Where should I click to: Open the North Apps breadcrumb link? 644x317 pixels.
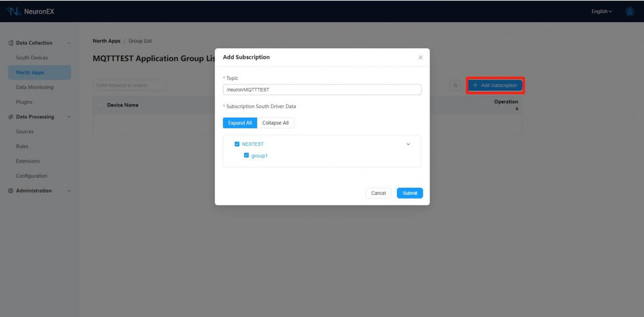(x=106, y=41)
